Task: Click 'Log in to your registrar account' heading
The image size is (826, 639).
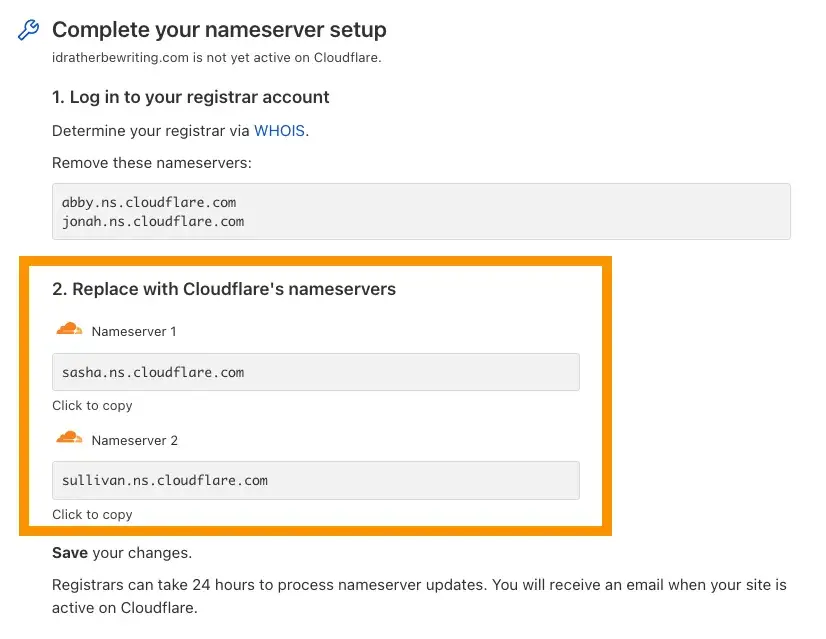Action: (x=191, y=97)
